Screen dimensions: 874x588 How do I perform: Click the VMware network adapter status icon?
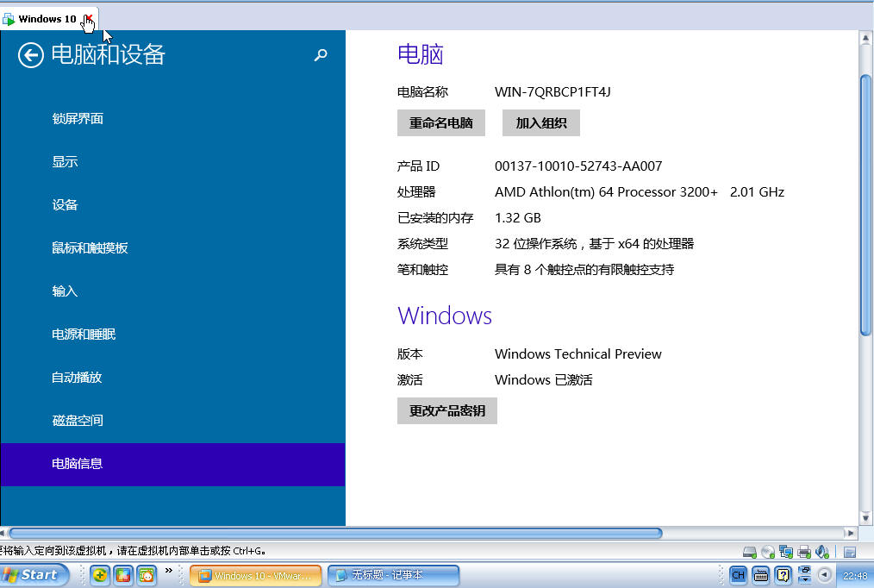[x=786, y=552]
